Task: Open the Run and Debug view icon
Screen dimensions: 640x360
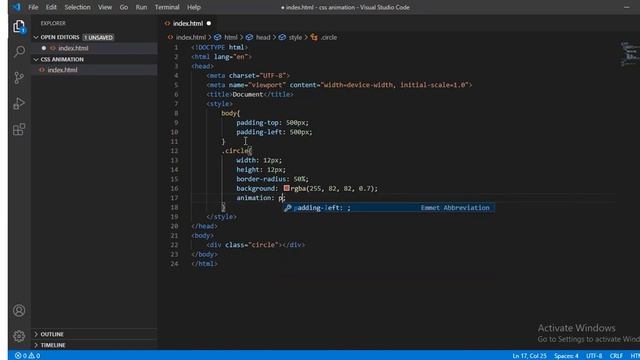Action: point(19,104)
